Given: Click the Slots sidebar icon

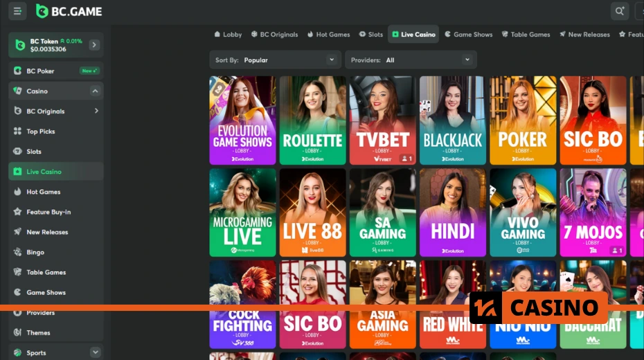Looking at the screenshot, I should tap(18, 151).
